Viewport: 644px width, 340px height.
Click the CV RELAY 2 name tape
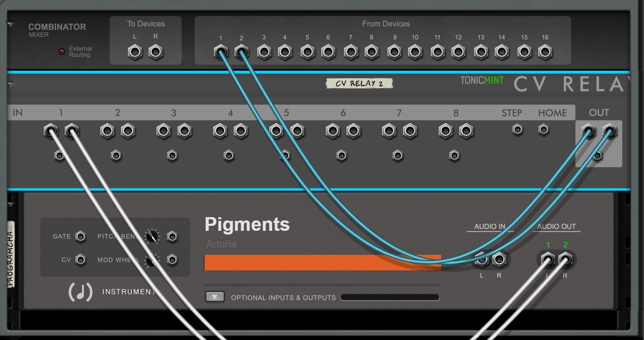(x=359, y=84)
